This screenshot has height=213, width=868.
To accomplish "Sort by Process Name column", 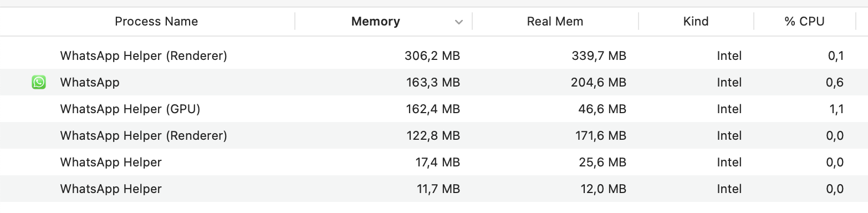I will tap(156, 22).
